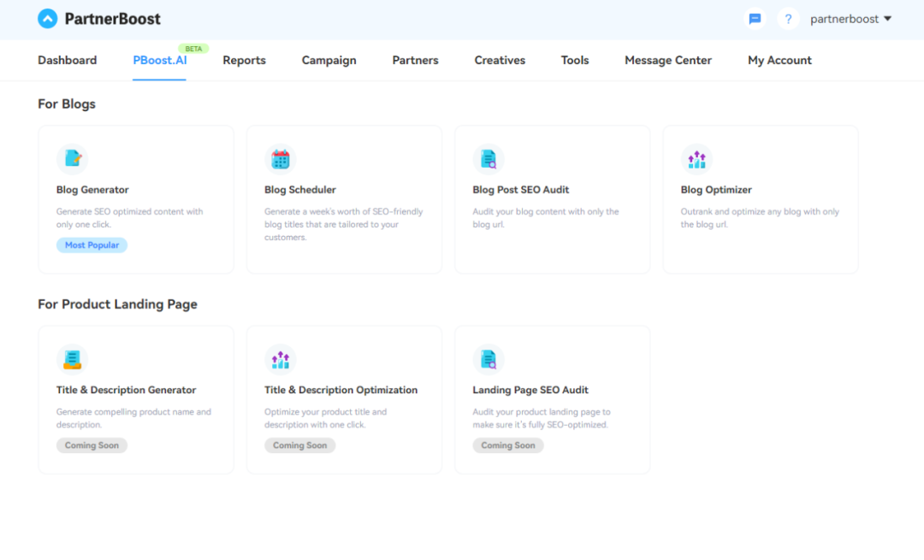Click the Title & Description Optimization icon
The width and height of the screenshot is (924, 560).
pyautogui.click(x=280, y=359)
